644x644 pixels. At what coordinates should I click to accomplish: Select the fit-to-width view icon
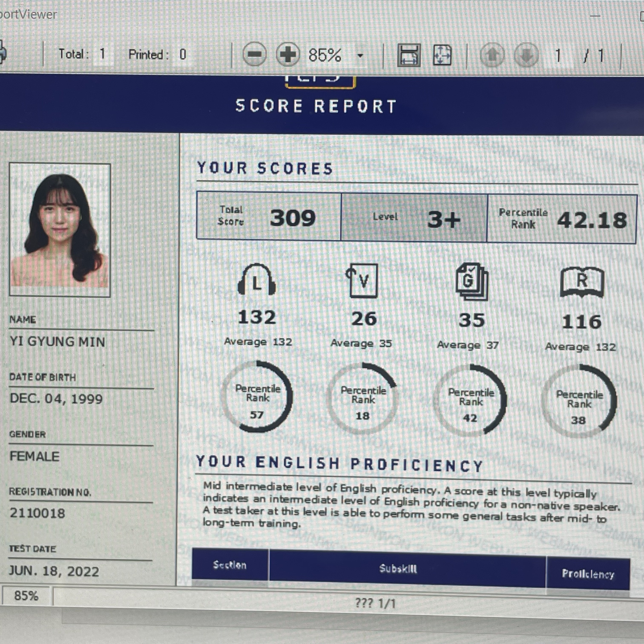[409, 55]
